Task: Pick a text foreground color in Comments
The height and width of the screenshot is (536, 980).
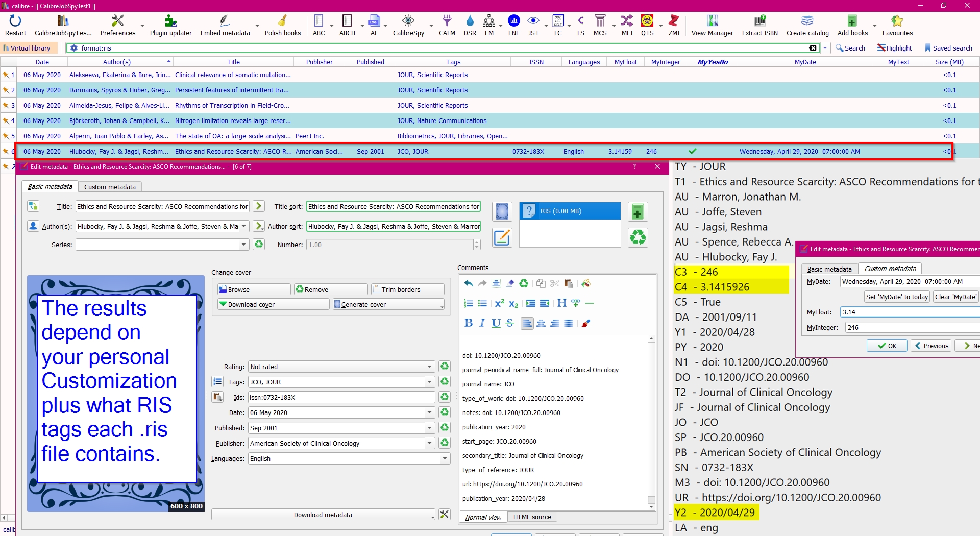Action: coord(586,323)
